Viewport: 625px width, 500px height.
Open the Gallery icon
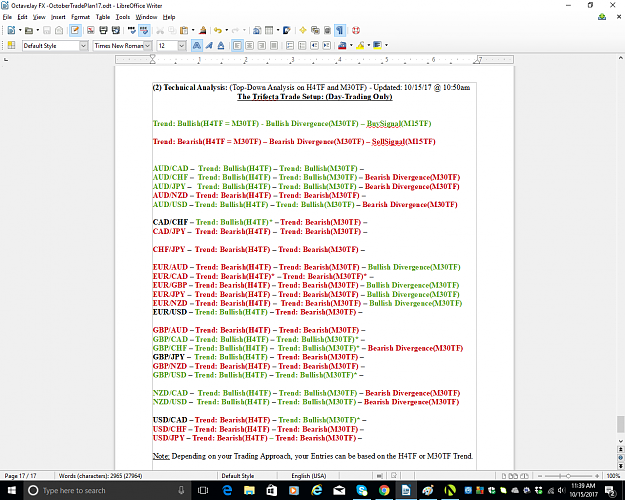pos(315,30)
